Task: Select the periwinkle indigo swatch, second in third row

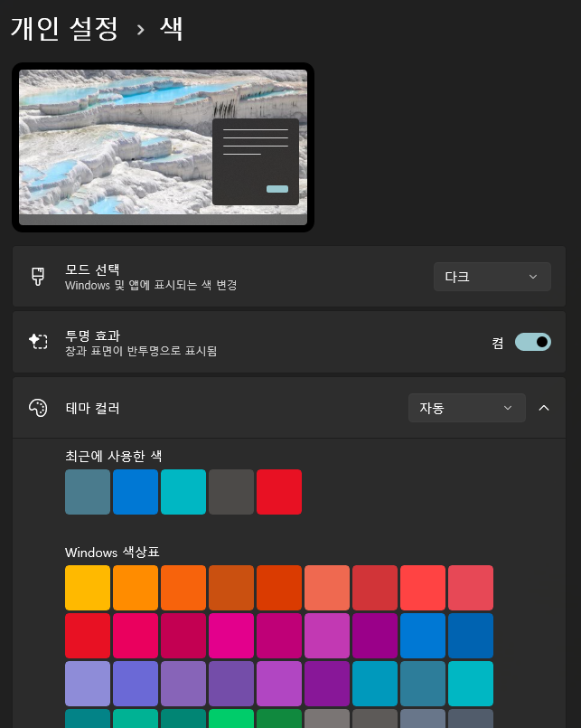Action: [136, 684]
